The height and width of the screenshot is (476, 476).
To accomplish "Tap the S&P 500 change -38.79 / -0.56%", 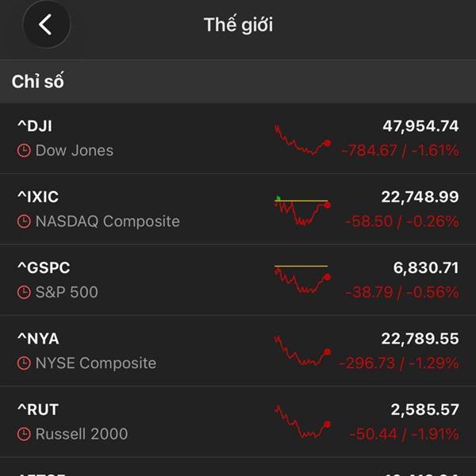I will [x=402, y=293].
